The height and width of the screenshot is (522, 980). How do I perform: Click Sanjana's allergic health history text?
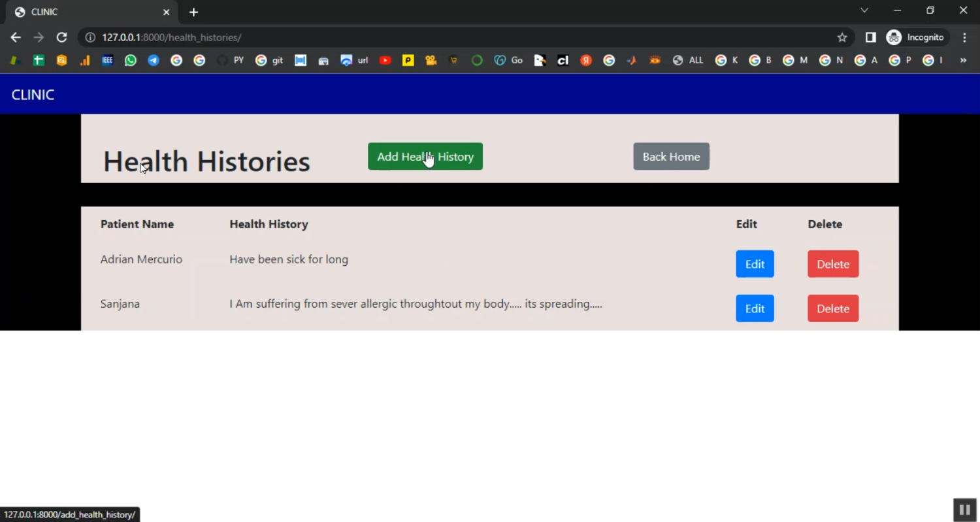416,304
